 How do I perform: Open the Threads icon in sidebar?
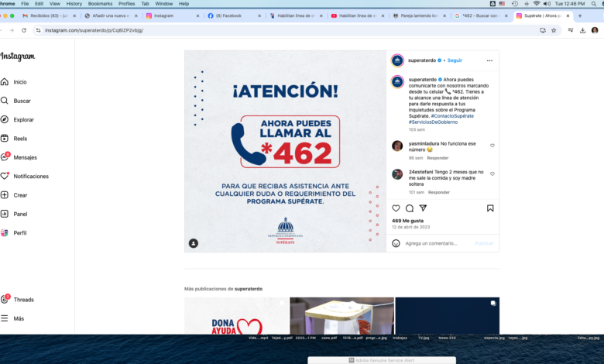[x=5, y=299]
